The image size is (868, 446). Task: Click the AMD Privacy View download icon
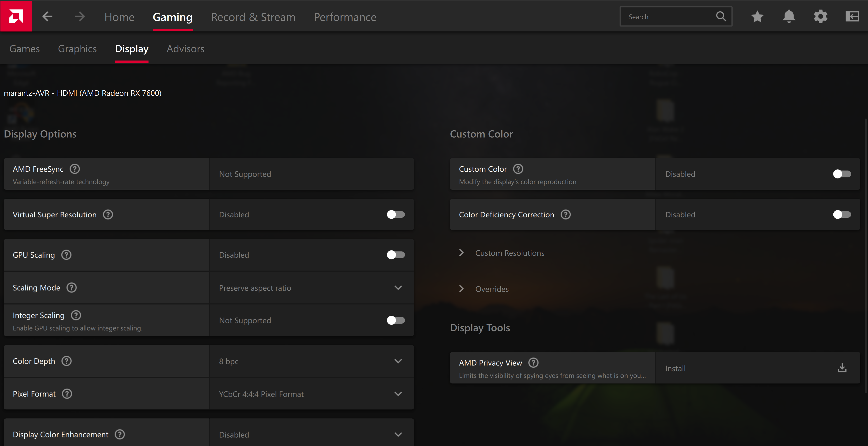842,368
